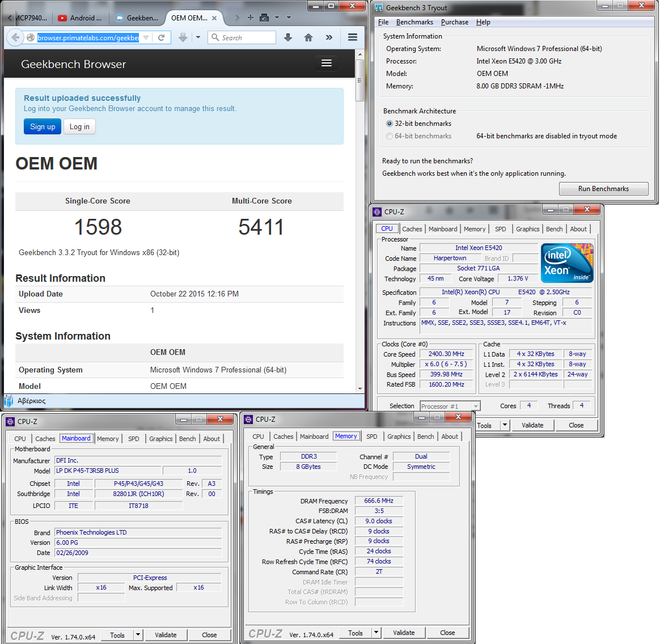
Task: Open the Processor #1 selection combo box
Action: [x=450, y=406]
